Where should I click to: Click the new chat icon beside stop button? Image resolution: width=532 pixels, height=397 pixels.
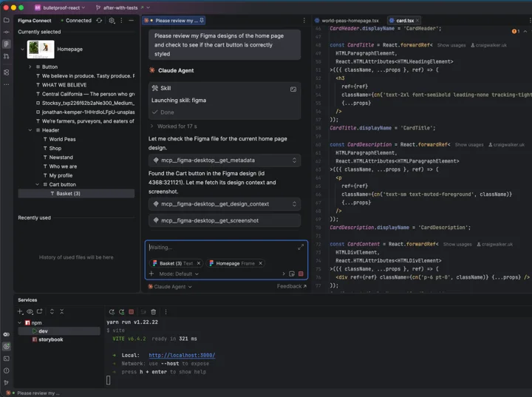tap(291, 274)
